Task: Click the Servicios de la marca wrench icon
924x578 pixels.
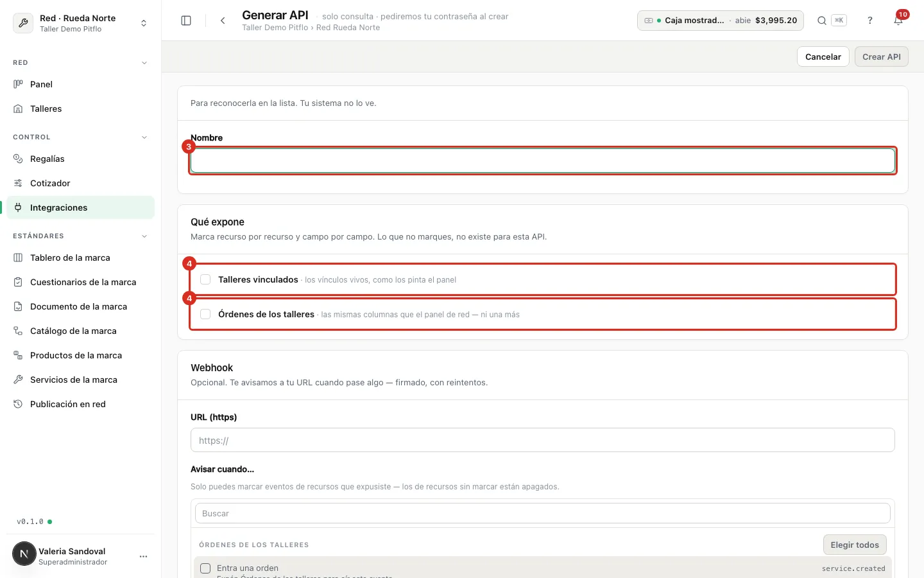Action: coord(18,380)
